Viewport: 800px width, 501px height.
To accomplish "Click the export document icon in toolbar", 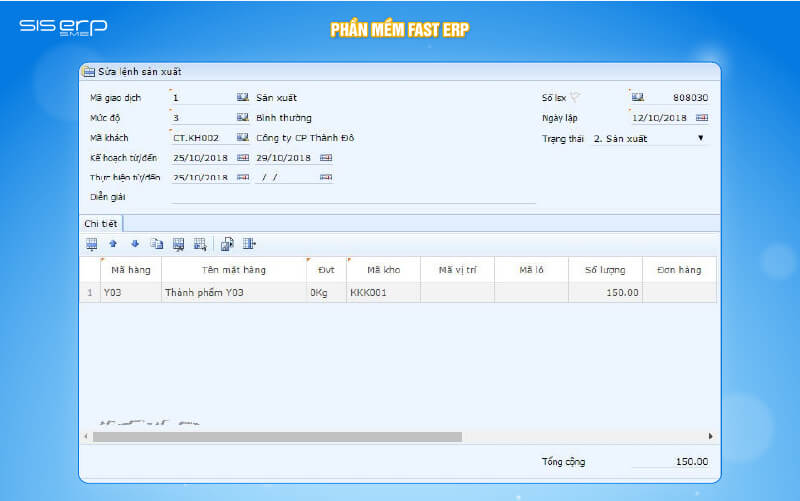I will tap(227, 244).
